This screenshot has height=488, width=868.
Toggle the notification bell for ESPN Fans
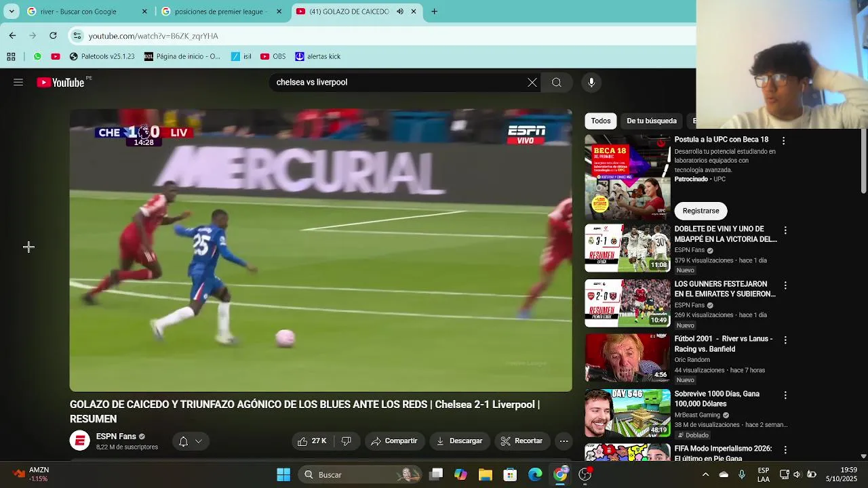(x=190, y=441)
